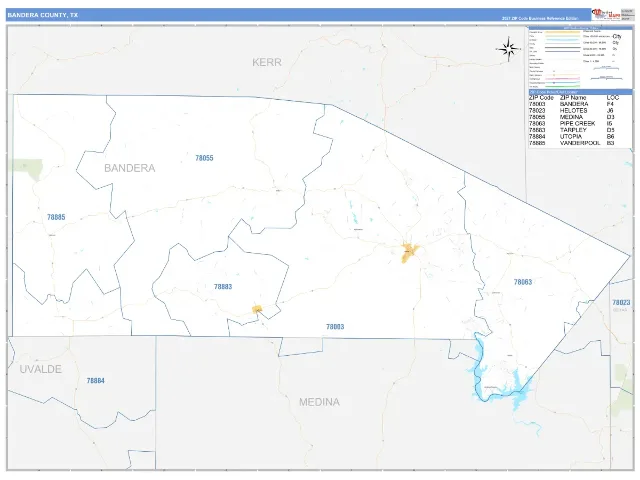Click ZIP code 78023 label on the map
This screenshot has width=640, height=480.
(x=621, y=302)
